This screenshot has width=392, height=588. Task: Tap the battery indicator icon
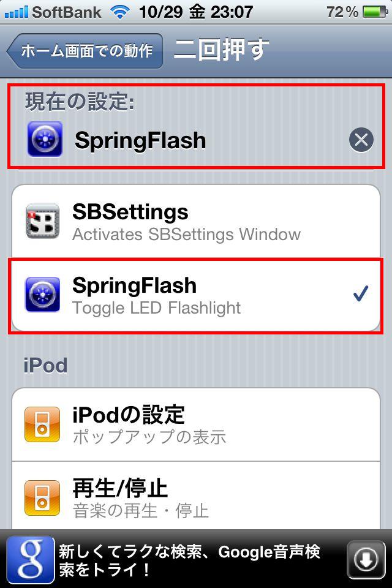(375, 12)
